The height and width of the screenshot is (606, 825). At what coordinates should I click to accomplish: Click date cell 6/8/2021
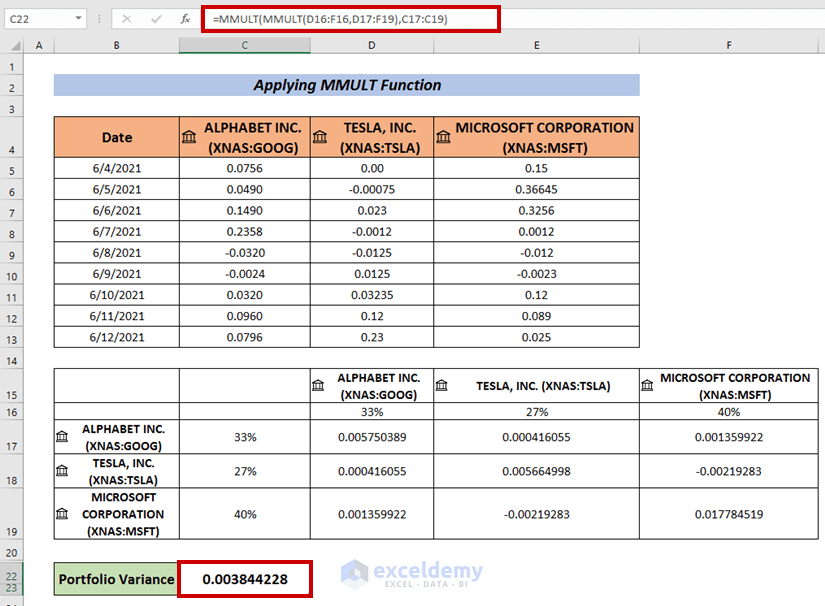[116, 252]
